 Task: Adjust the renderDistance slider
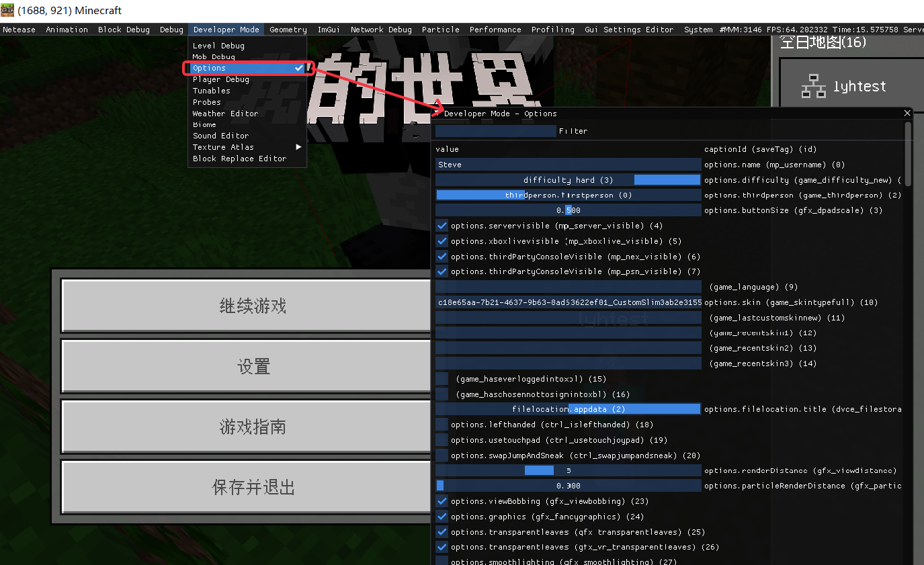click(x=568, y=470)
